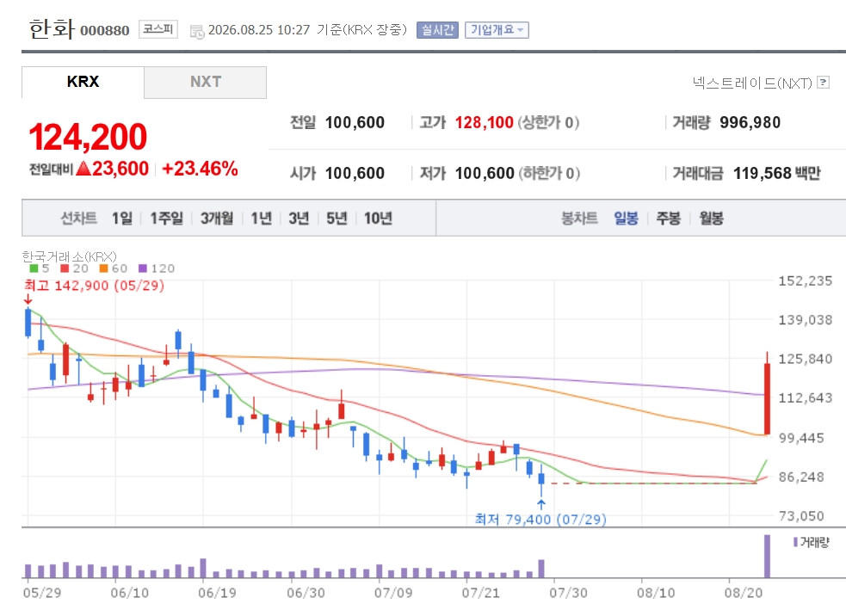
Task: Select the KRX tab
Action: [83, 82]
